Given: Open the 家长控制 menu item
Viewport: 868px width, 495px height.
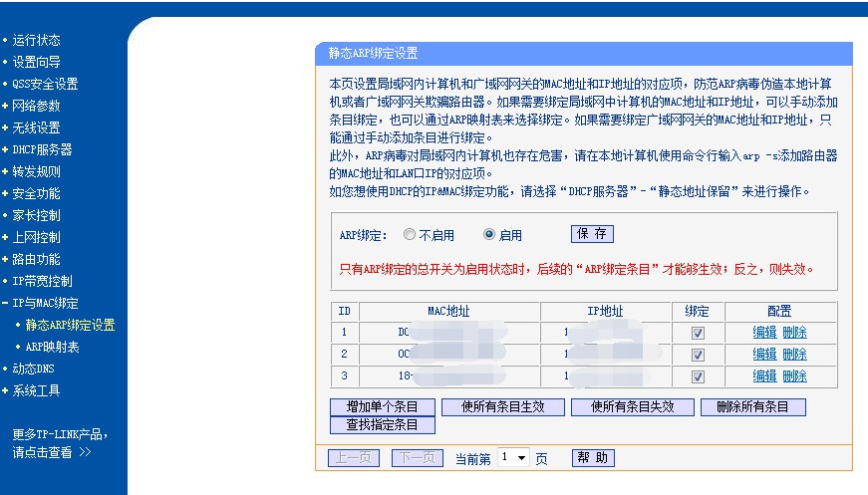Looking at the screenshot, I should [x=36, y=215].
